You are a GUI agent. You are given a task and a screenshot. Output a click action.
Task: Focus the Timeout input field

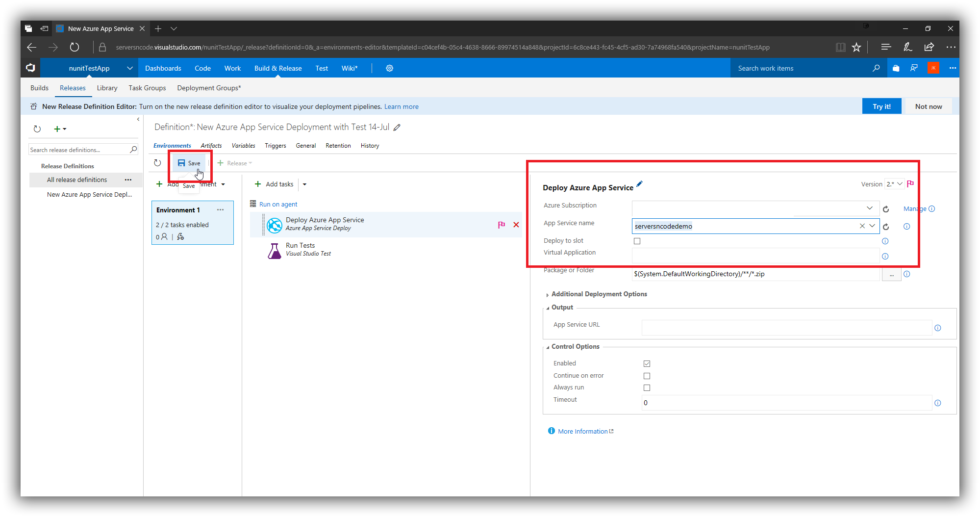pos(786,403)
